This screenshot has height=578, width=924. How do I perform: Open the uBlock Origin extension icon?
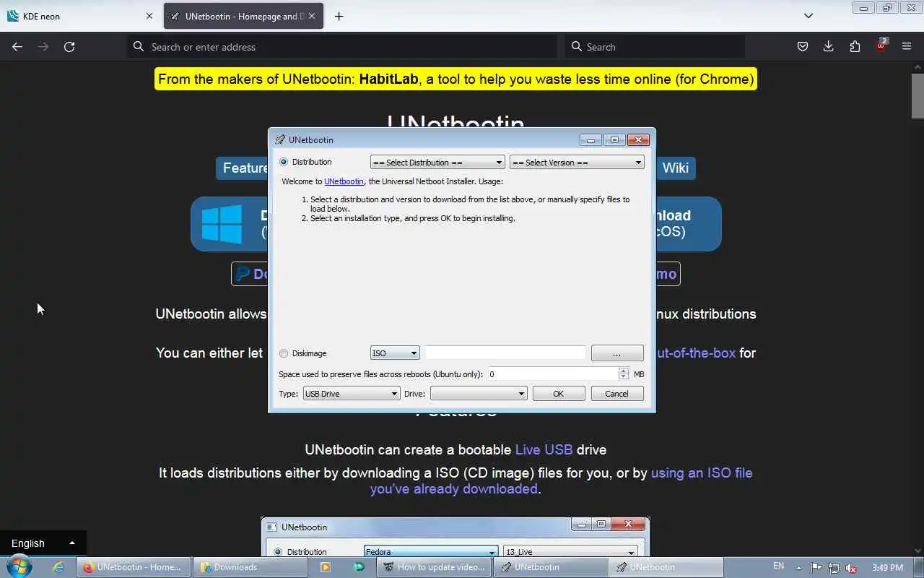pos(881,46)
